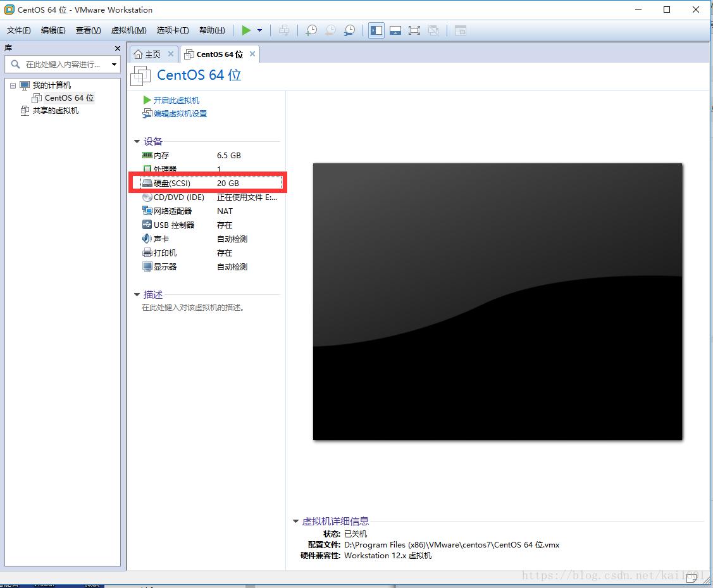Click the configuration file path text
Screen dimensions: 713x588
click(452, 545)
